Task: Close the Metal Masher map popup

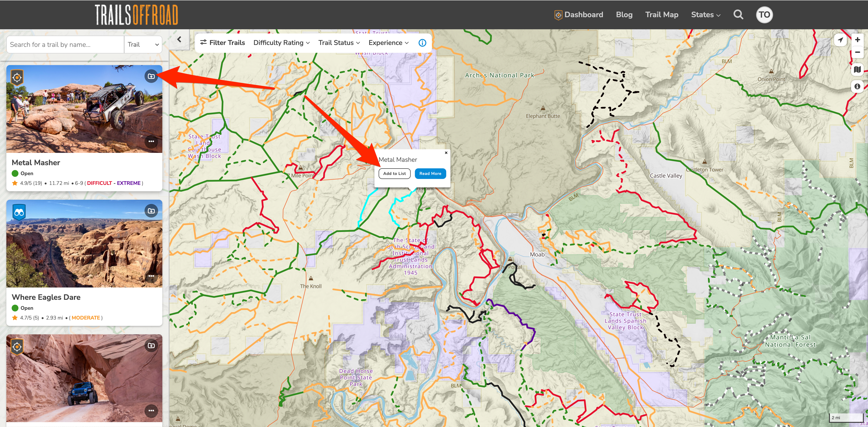Action: pyautogui.click(x=446, y=153)
